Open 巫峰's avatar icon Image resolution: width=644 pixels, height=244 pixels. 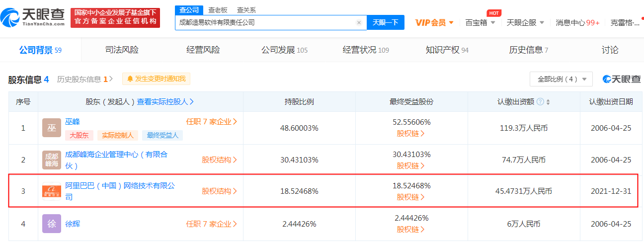[52, 128]
